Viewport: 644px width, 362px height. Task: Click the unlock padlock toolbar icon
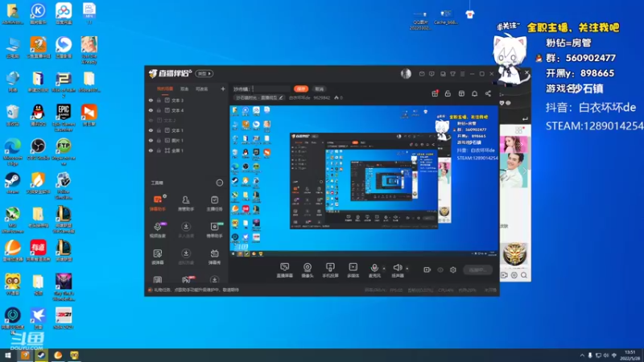click(448, 93)
